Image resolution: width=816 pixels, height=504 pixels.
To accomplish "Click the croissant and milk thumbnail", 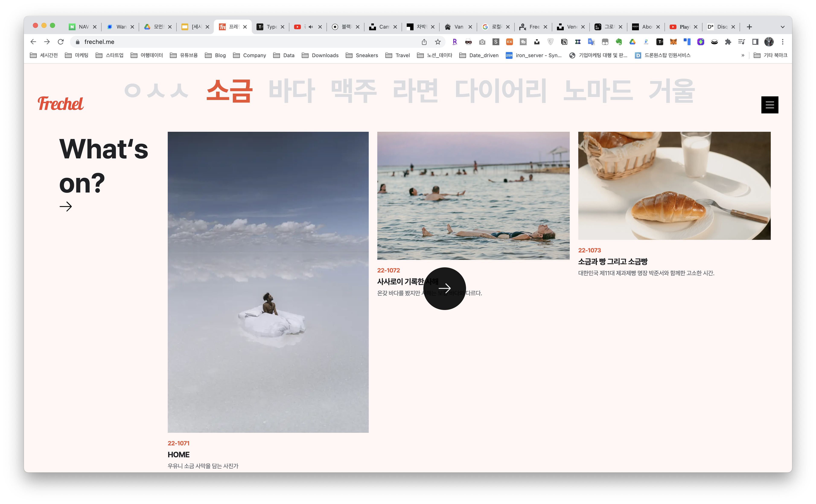I will pos(674,186).
